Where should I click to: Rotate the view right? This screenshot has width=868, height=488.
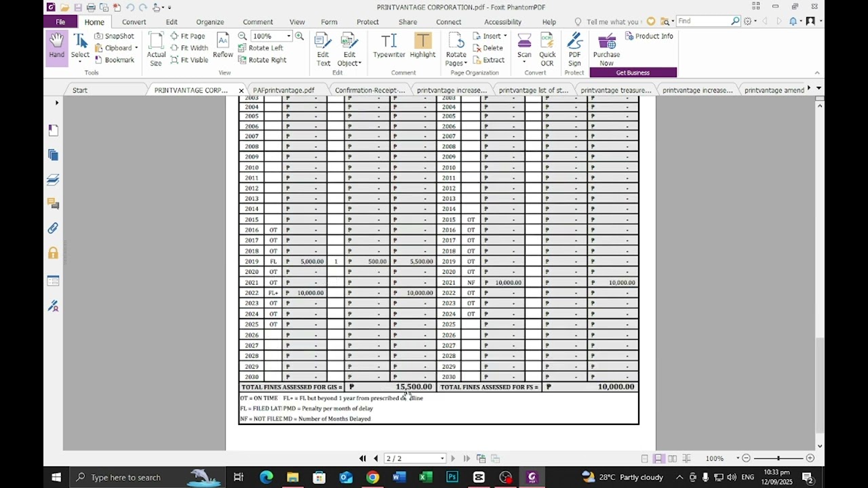[262, 60]
